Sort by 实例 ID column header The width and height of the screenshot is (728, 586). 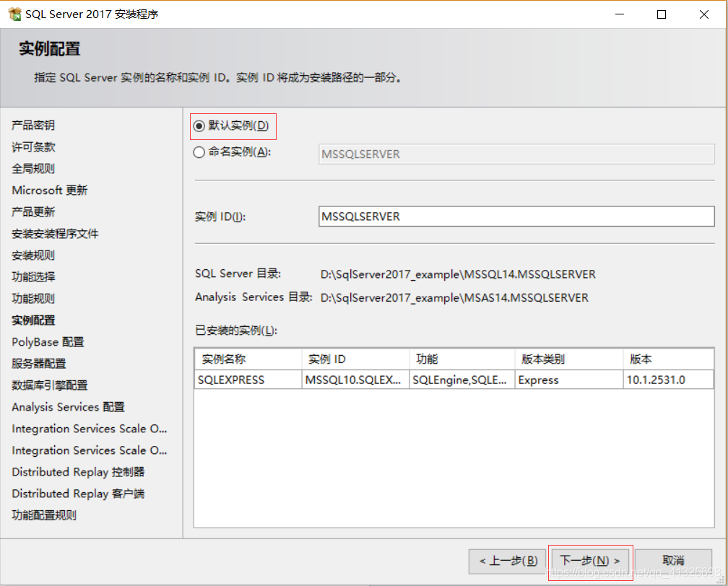[x=355, y=359]
